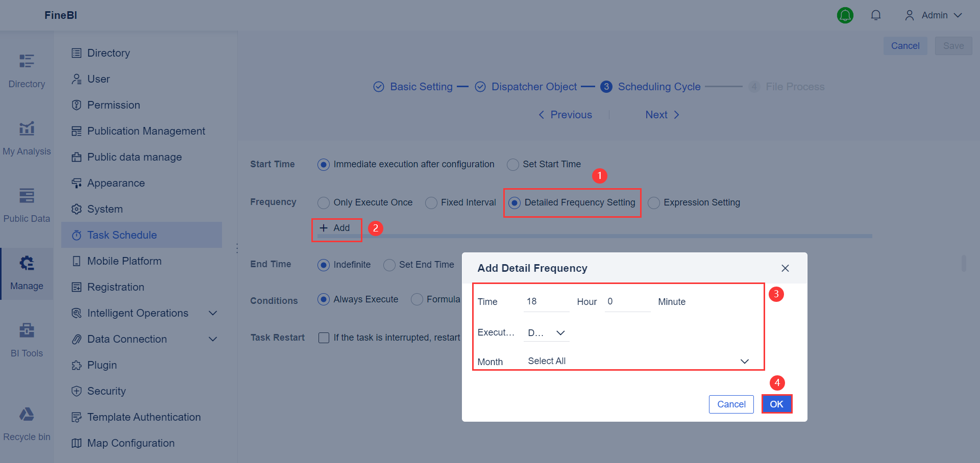
Task: Click the Next navigation link
Action: coord(656,115)
